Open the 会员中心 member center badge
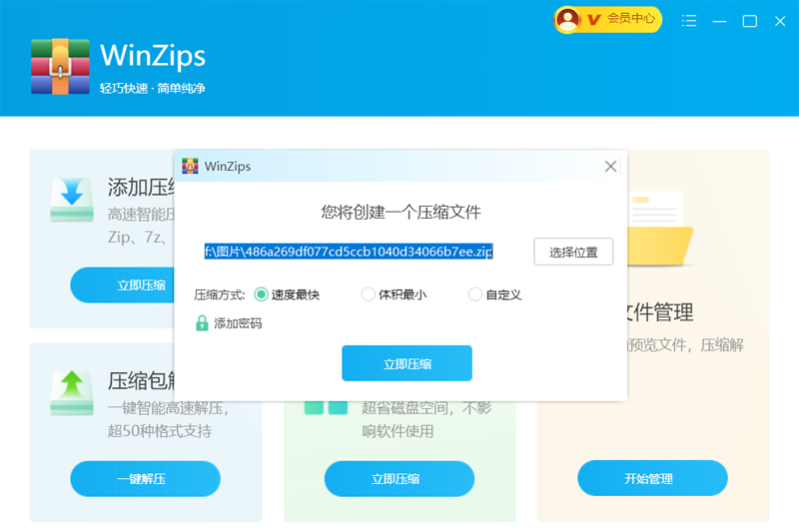 coord(607,19)
